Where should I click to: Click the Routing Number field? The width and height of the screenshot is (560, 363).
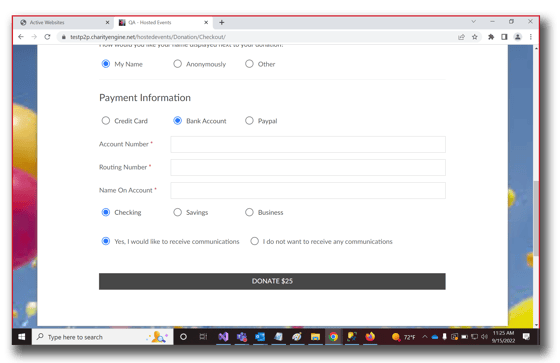(x=308, y=167)
